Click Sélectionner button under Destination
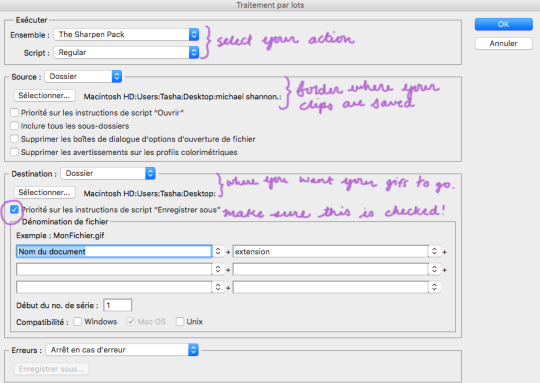This screenshot has height=383, width=540. [x=44, y=192]
